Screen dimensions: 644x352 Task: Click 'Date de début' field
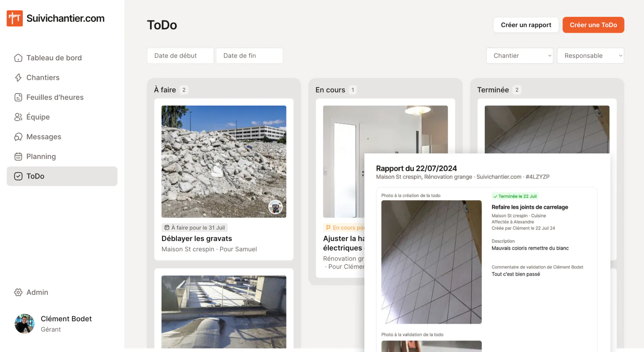180,56
